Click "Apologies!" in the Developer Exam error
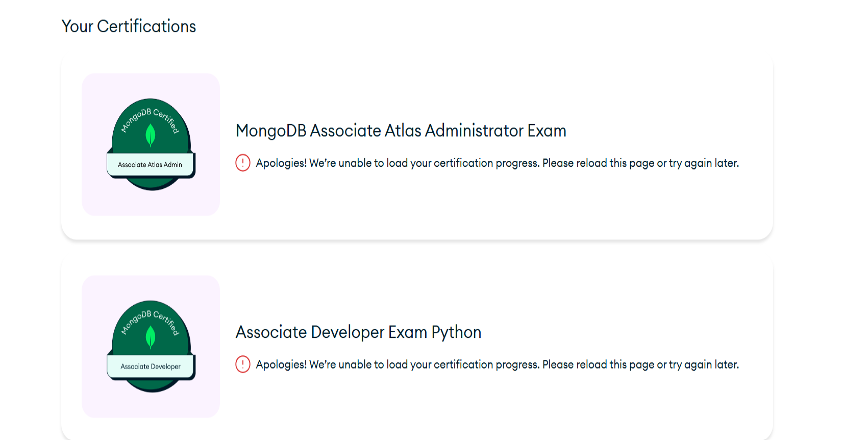The height and width of the screenshot is (440, 868). 281,365
